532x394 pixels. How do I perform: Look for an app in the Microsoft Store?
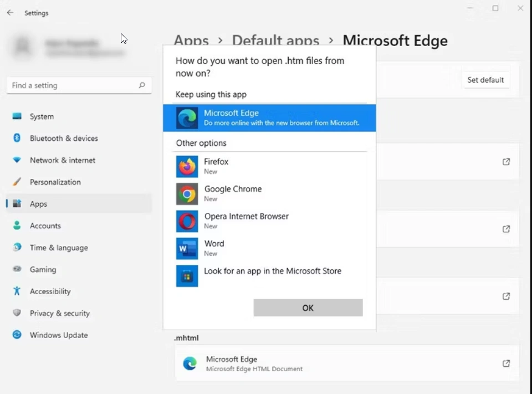[269, 276]
